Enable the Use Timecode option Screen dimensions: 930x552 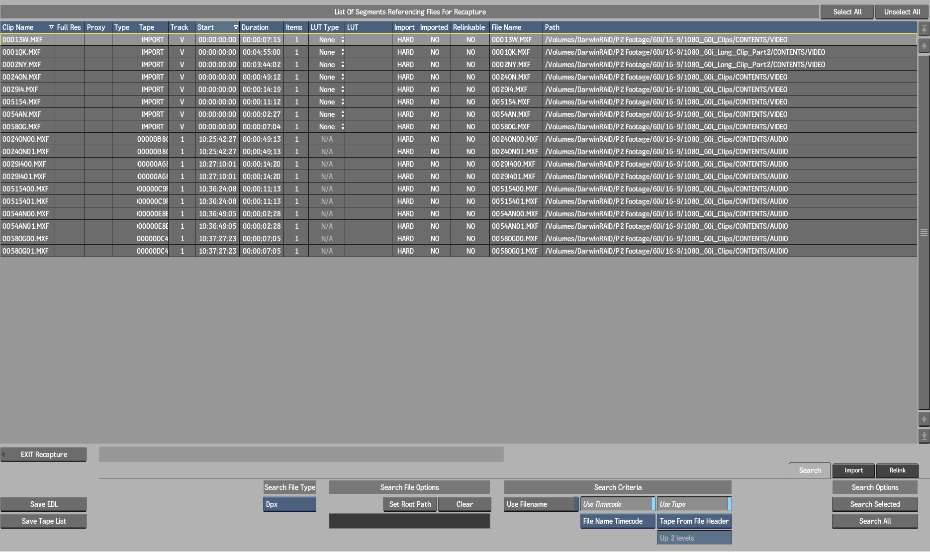coord(617,505)
